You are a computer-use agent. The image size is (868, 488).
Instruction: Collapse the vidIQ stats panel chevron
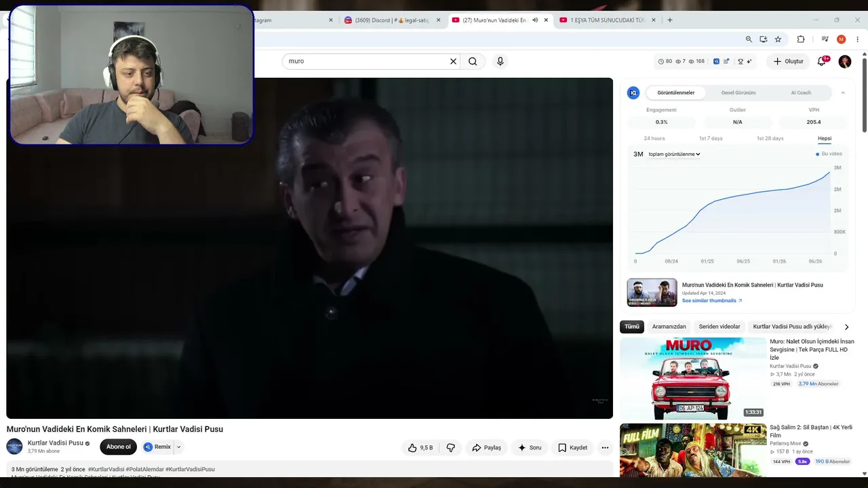click(843, 93)
